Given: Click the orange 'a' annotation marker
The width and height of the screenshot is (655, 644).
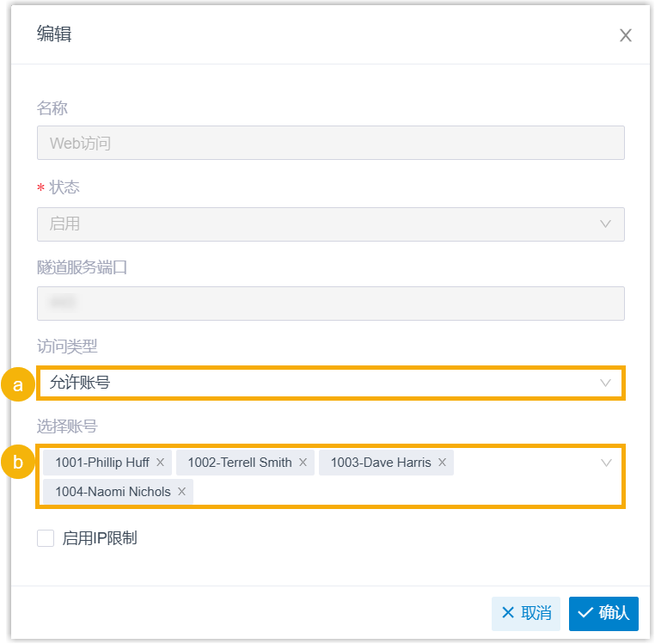Looking at the screenshot, I should pos(17,383).
